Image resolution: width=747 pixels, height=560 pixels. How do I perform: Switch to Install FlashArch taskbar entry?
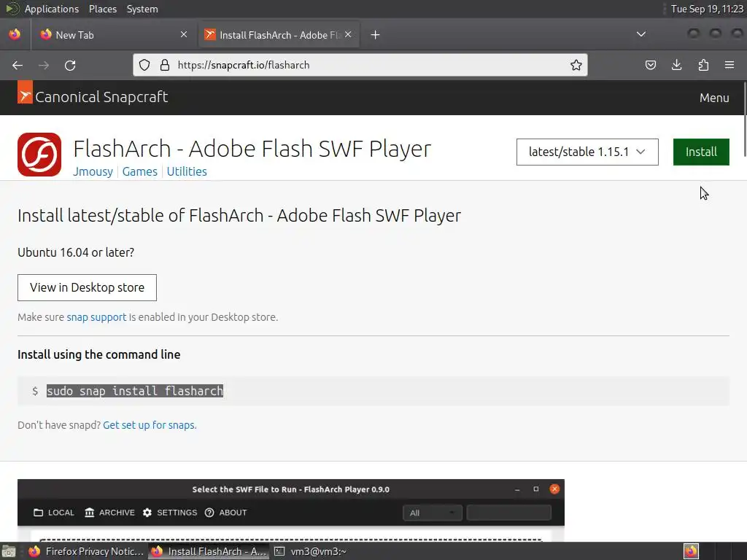(209, 551)
